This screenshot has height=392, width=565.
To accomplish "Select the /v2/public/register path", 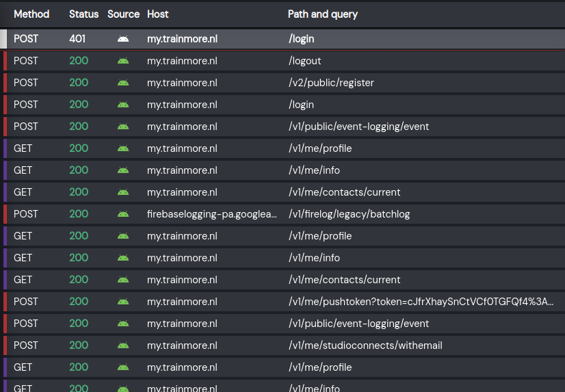I will click(x=331, y=83).
